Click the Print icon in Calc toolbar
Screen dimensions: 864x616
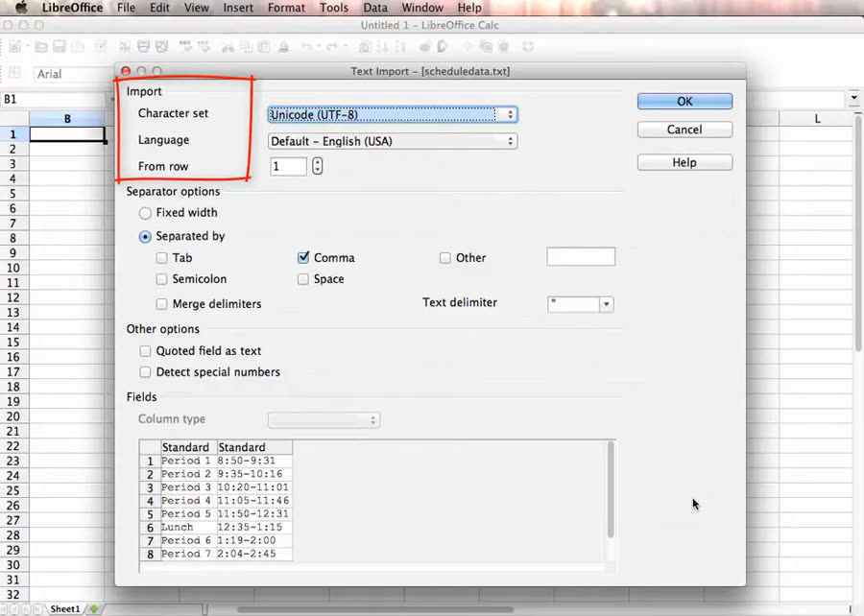tap(143, 47)
